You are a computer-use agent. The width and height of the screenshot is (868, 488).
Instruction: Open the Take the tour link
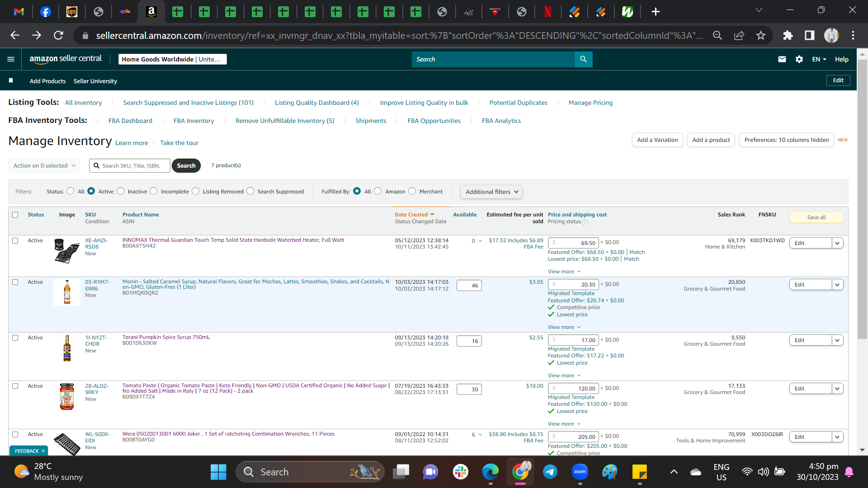179,143
